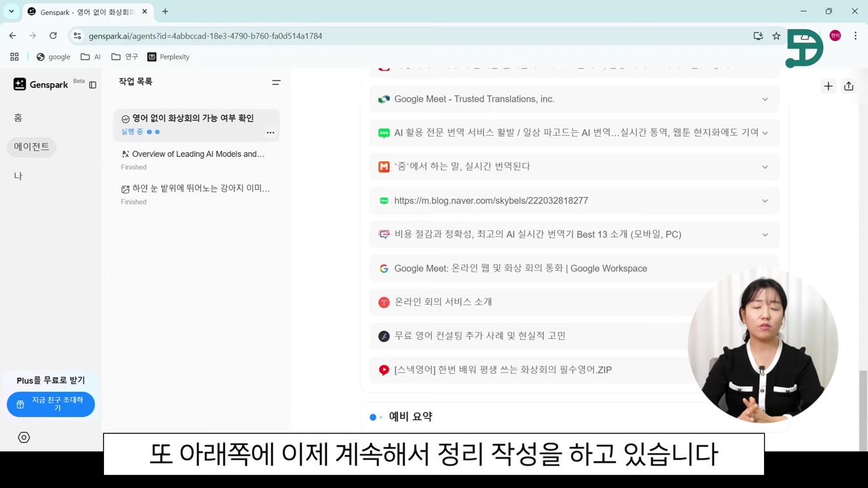Click the Google icon of Google Meet result

click(384, 269)
